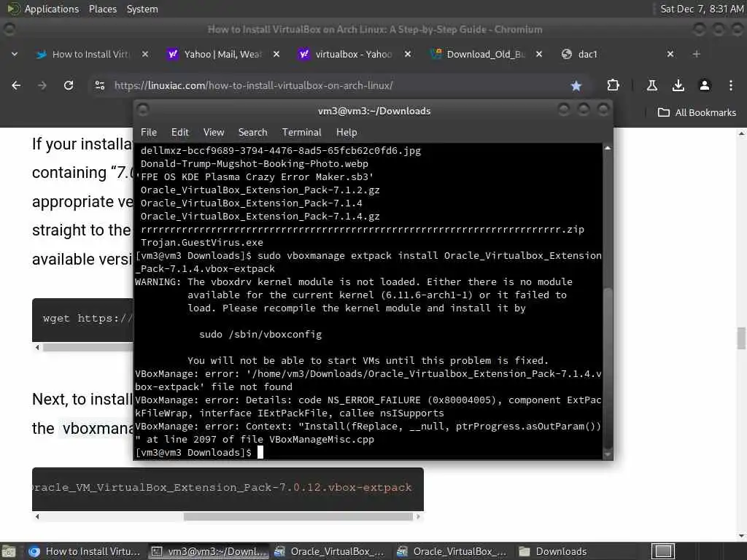Click the web page vertical scrollbar thumb
Image resolution: width=747 pixels, height=560 pixels.
741,338
